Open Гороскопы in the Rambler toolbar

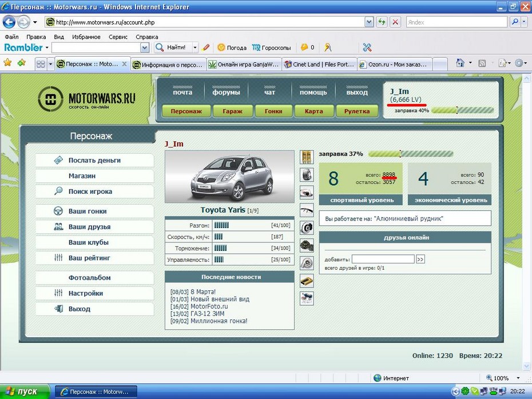click(271, 47)
